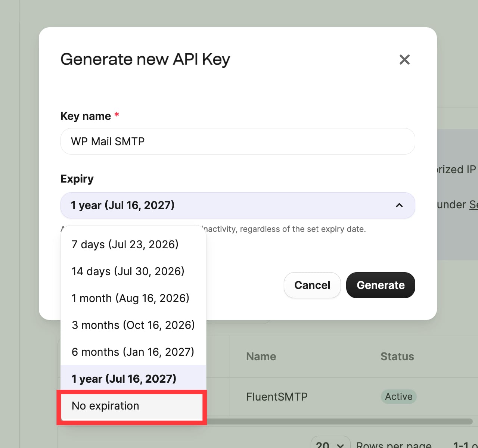Select 1 month (Aug 16, 2026)
This screenshot has height=448, width=478.
pos(133,298)
